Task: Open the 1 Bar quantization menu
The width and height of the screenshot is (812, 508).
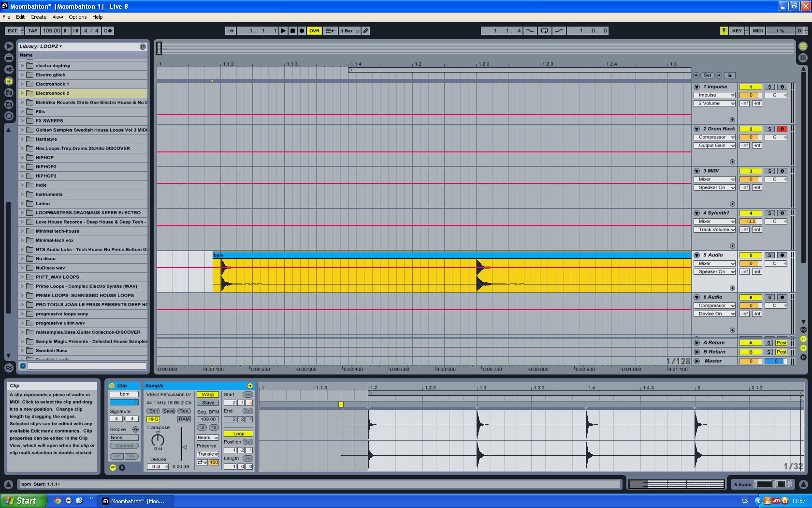Action: (349, 30)
